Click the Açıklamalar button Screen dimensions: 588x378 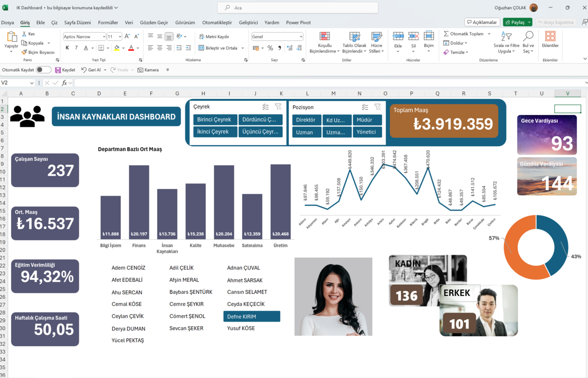click(x=482, y=22)
